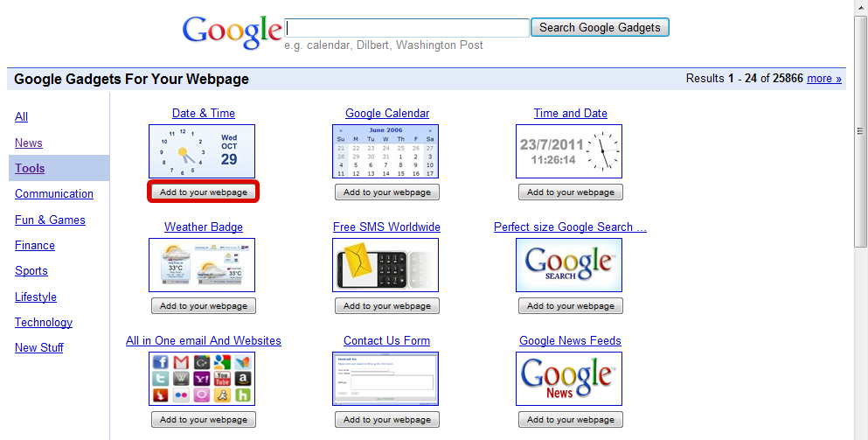
Task: Click the Free SMS Worldwide envelope thumbnail
Action: tap(385, 265)
